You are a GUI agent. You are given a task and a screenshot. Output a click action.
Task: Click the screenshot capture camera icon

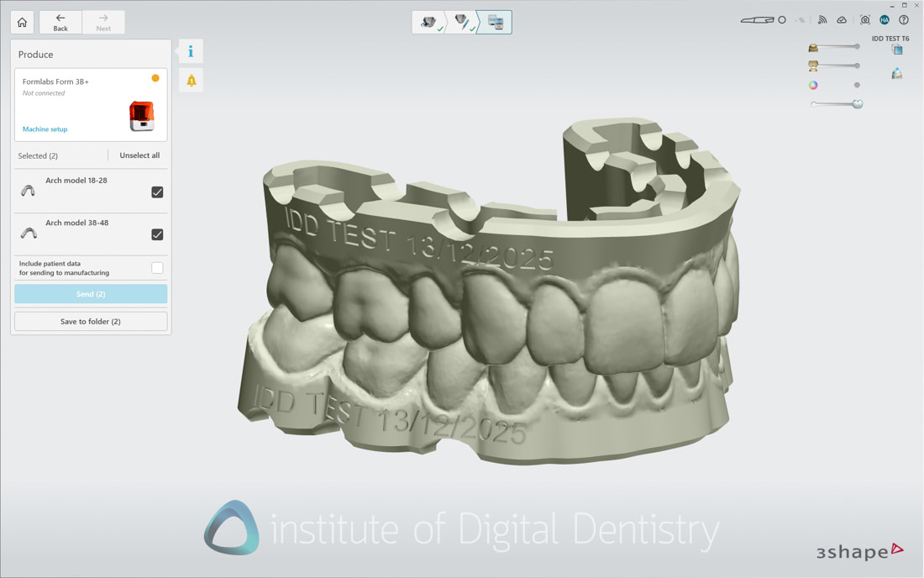[x=864, y=19]
